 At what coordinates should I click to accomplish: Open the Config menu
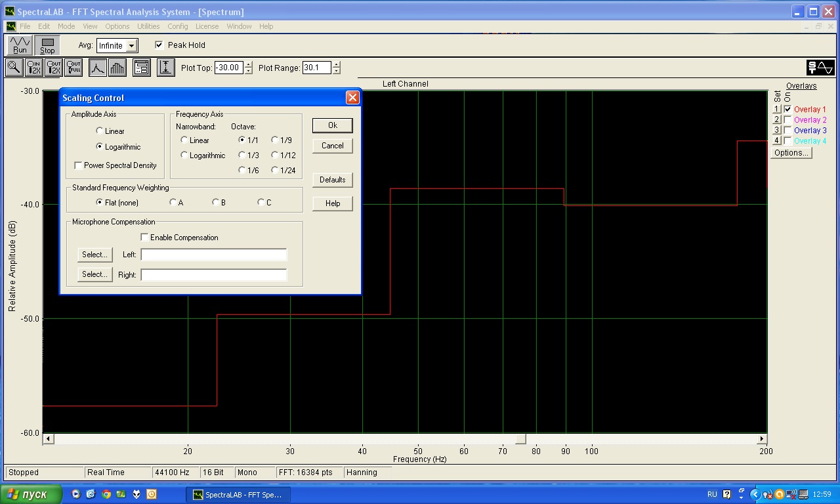(177, 26)
